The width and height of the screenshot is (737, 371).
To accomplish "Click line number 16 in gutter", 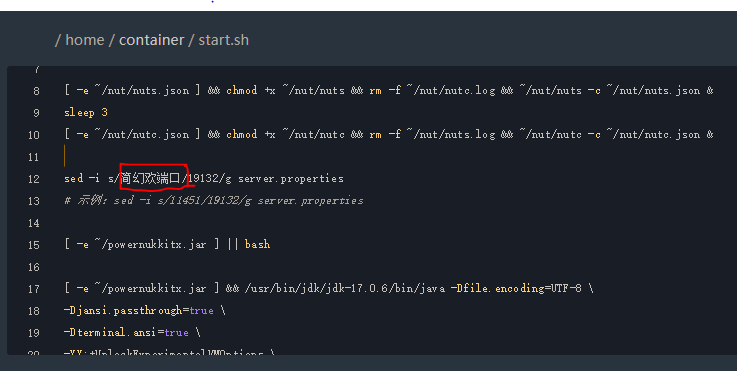I will 34,267.
